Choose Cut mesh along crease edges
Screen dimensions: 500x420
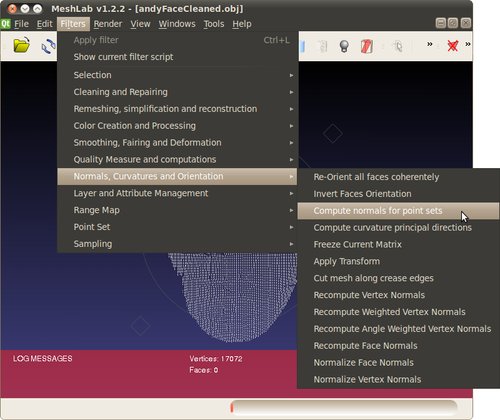[398, 278]
